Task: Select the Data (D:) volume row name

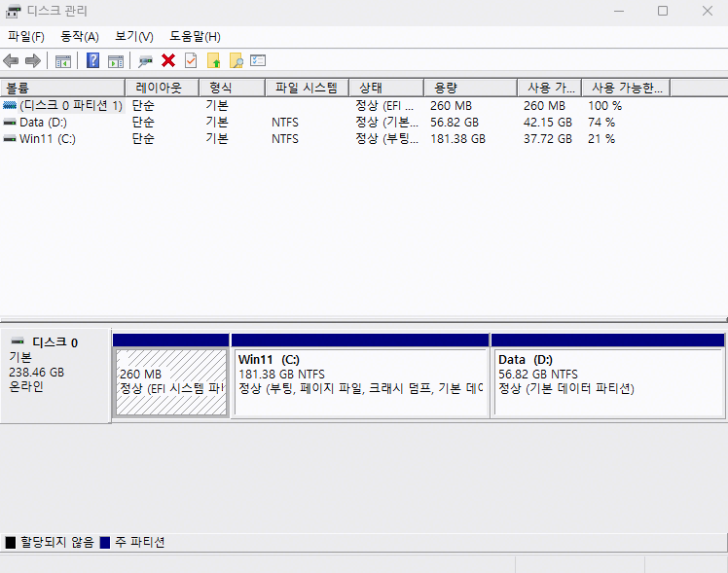Action: [x=43, y=123]
